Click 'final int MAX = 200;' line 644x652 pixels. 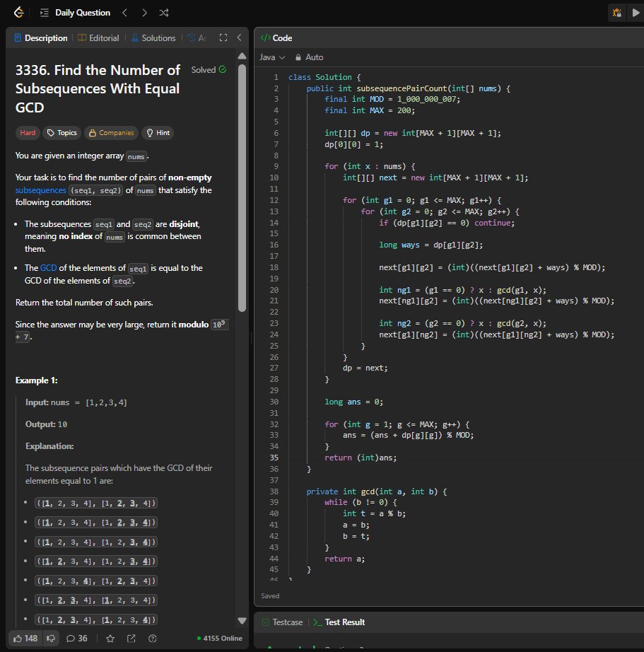[370, 110]
